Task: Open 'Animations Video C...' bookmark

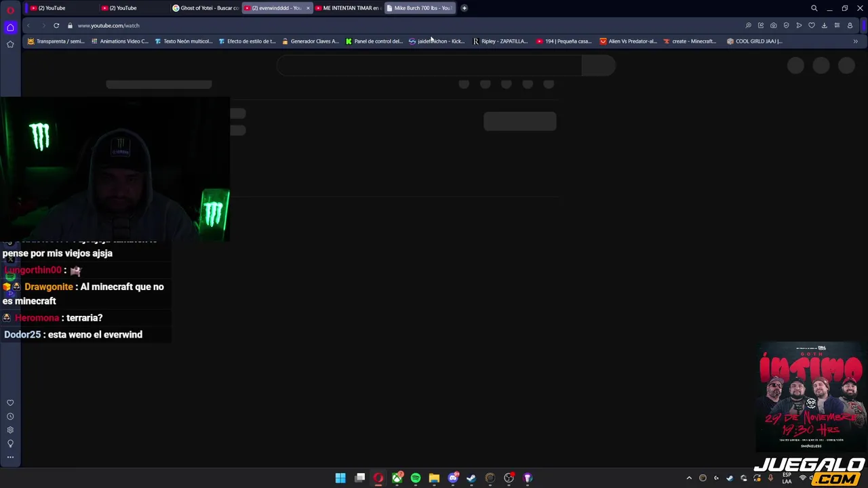Action: (119, 41)
